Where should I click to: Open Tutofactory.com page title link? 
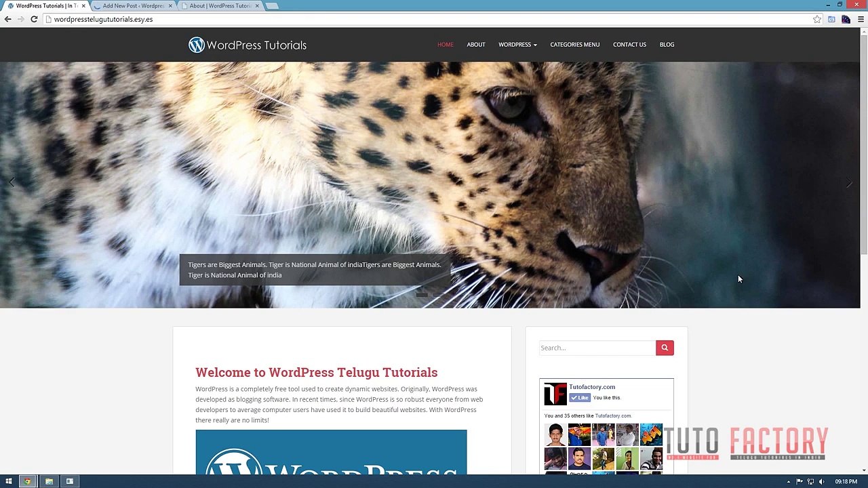pos(592,387)
